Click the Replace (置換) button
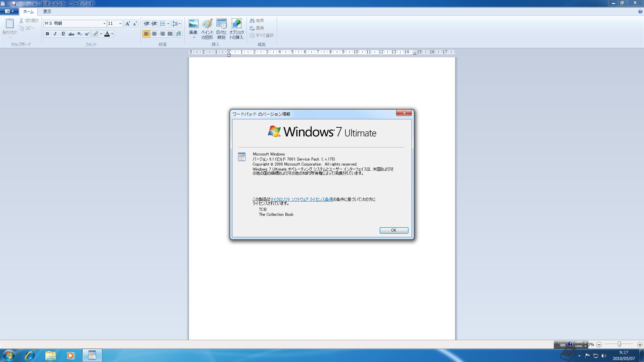The width and height of the screenshot is (644, 362). [257, 28]
